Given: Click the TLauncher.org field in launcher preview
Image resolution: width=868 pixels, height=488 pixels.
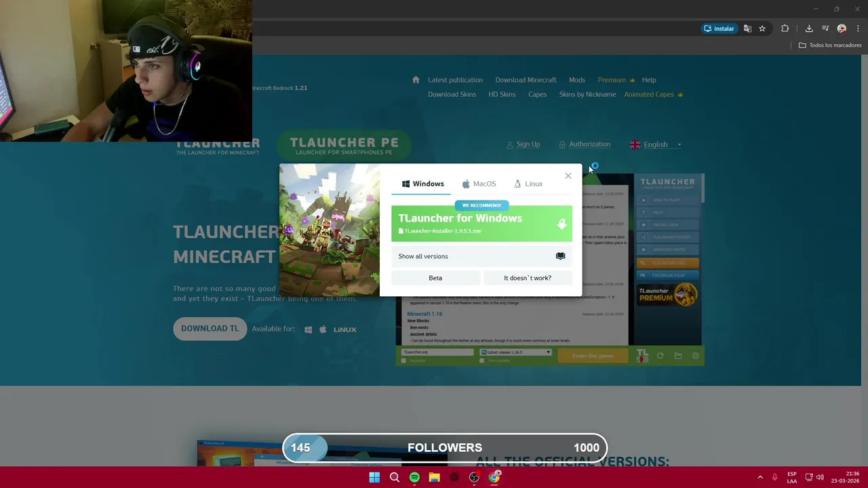Looking at the screenshot, I should (x=437, y=352).
